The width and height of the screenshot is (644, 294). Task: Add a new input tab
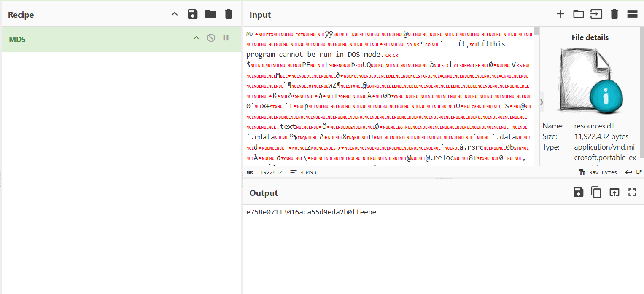click(560, 14)
